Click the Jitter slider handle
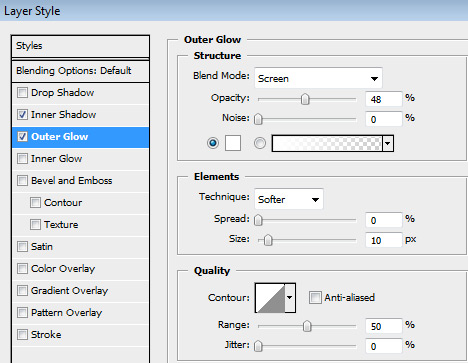The height and width of the screenshot is (363, 468). click(x=258, y=346)
